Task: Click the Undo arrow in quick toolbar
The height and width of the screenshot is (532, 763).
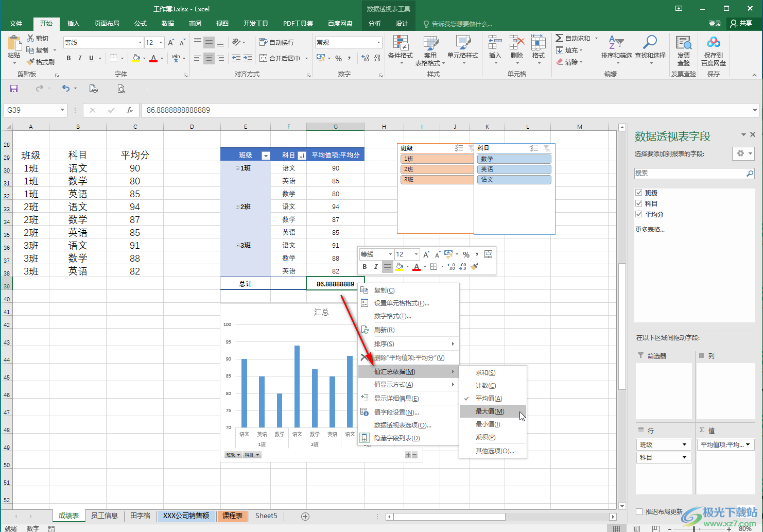Action: coord(65,89)
